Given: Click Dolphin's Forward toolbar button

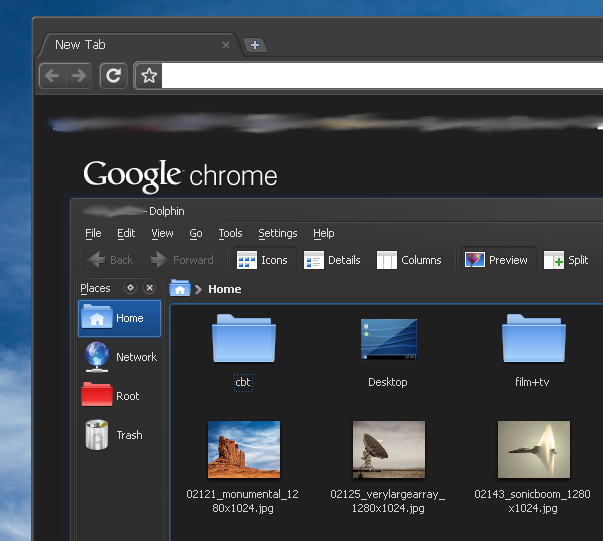Looking at the screenshot, I should (x=182, y=260).
